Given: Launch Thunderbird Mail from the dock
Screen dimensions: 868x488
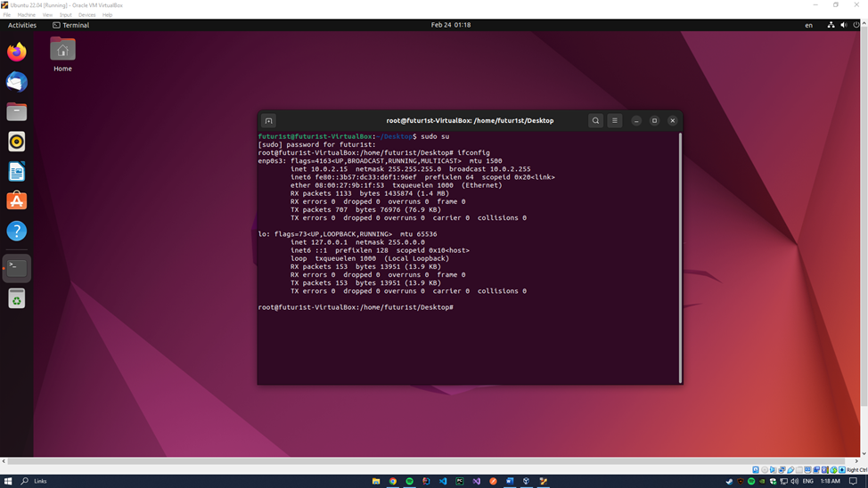Looking at the screenshot, I should [x=17, y=82].
